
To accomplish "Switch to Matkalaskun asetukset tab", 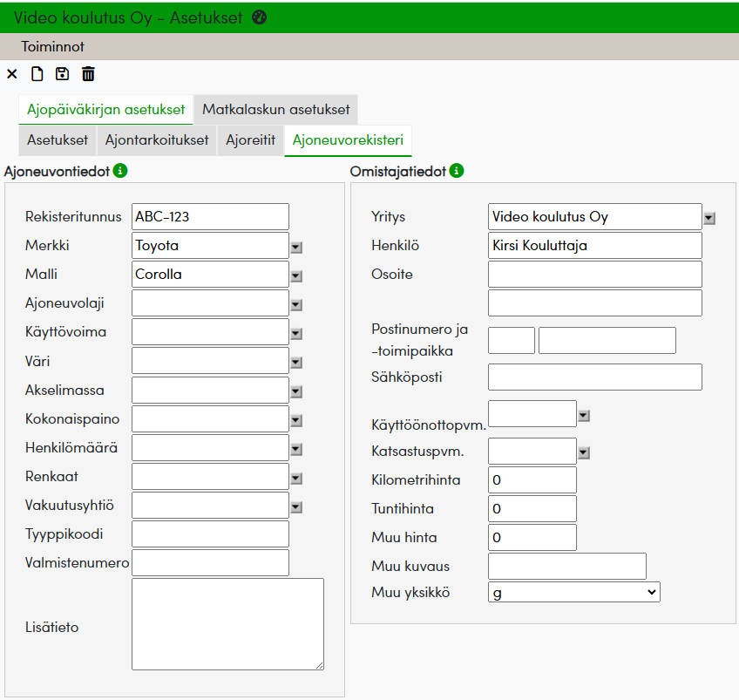I will click(275, 110).
